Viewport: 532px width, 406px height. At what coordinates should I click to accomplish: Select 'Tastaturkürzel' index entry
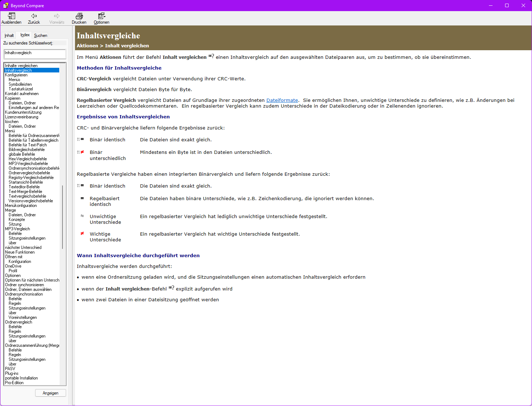(21, 89)
